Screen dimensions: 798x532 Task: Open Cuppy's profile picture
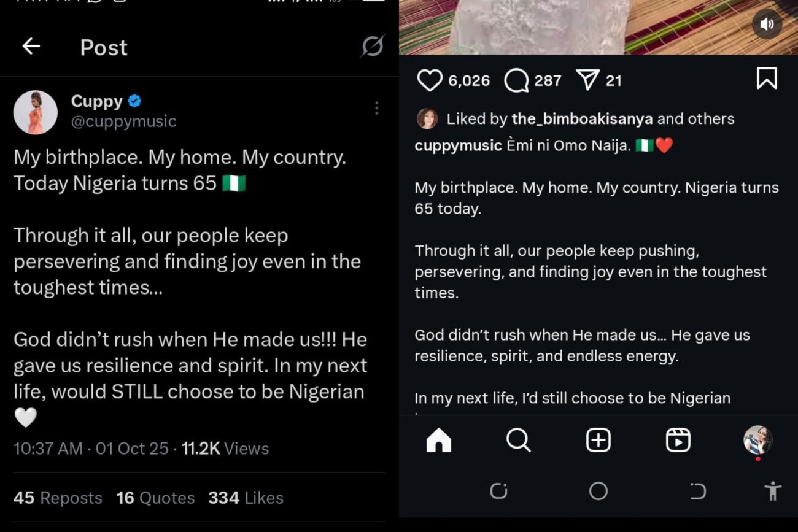36,112
